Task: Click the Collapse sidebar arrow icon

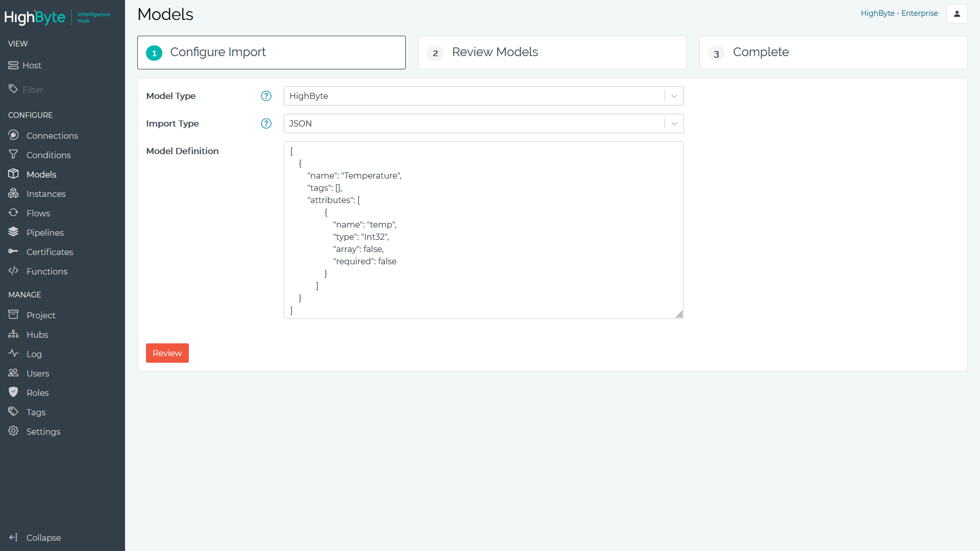Action: click(13, 537)
